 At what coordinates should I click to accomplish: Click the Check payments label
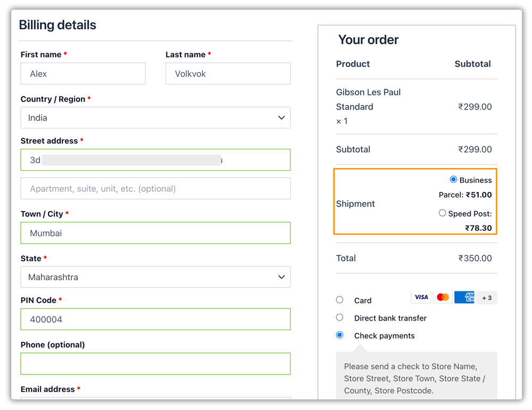click(385, 336)
